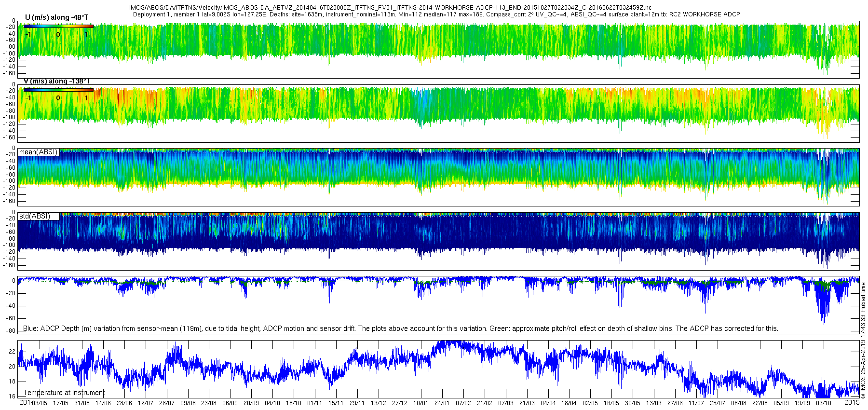This screenshot has width=868, height=410.
Task: Click the '2015' end label on the time axis
Action: pos(852,402)
